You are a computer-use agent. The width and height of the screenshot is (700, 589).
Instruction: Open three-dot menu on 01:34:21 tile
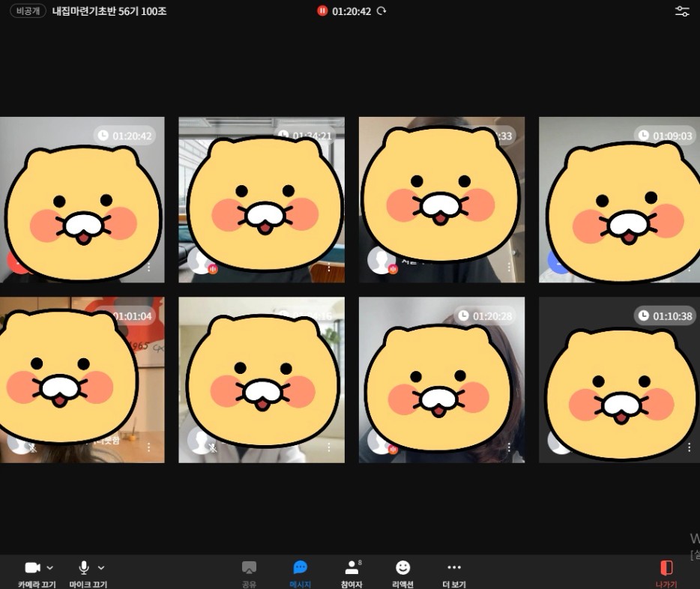[x=329, y=267]
